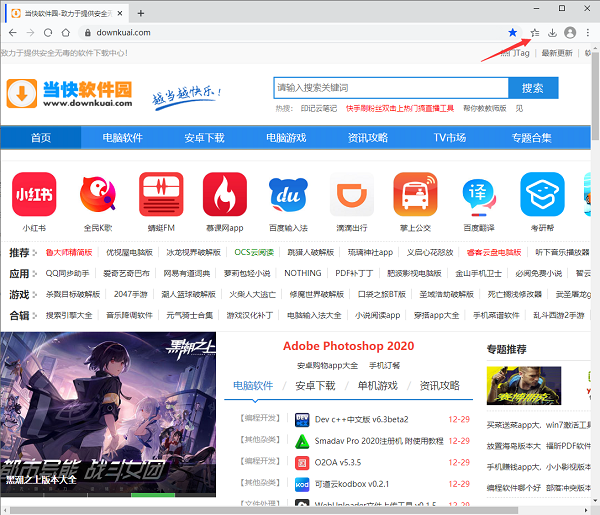Focus the search keyword input field
600x515 pixels.
pyautogui.click(x=391, y=88)
